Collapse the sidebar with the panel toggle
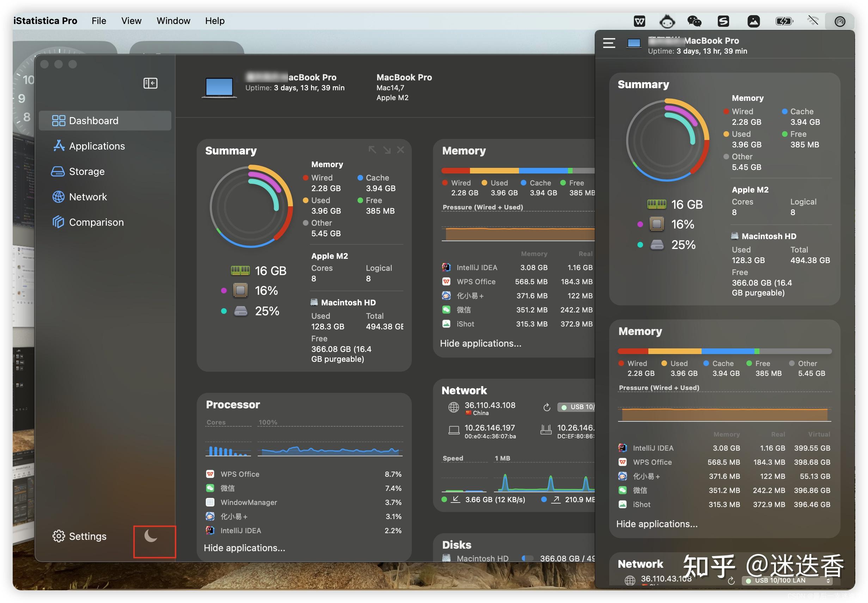The width and height of the screenshot is (868, 603). 150,83
